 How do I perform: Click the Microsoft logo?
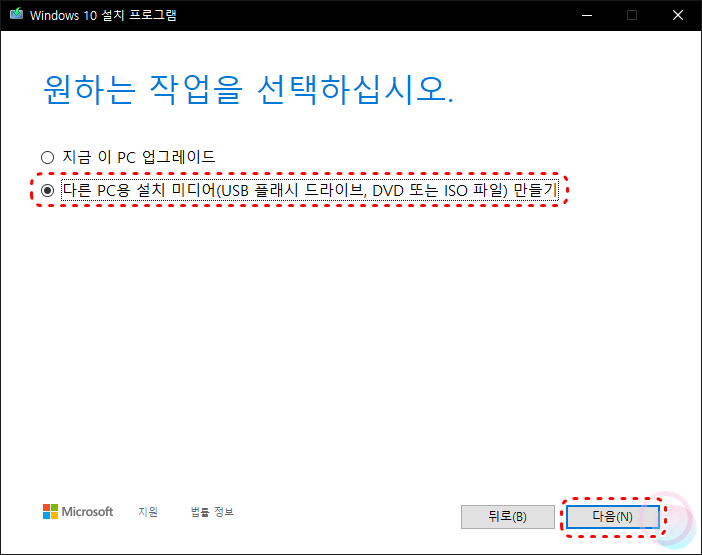[x=78, y=512]
